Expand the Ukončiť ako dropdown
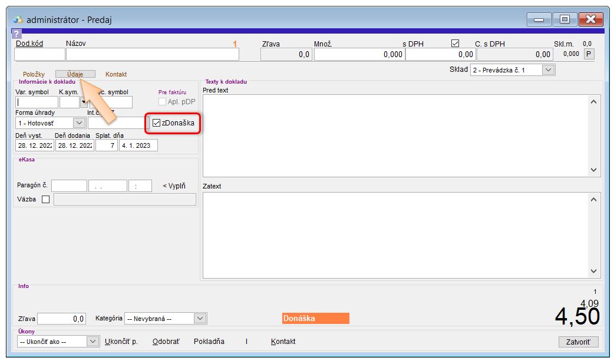The width and height of the screenshot is (614, 364). [93, 342]
